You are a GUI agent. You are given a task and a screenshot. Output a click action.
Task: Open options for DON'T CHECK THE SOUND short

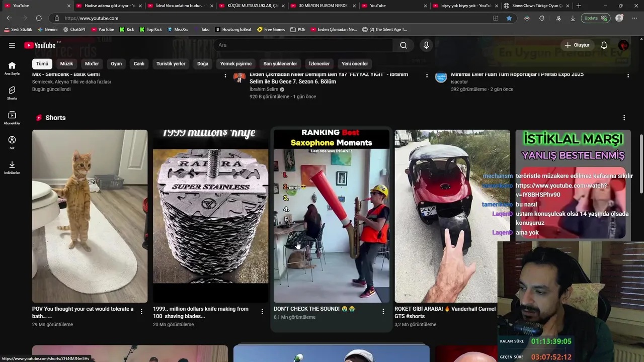pyautogui.click(x=383, y=312)
